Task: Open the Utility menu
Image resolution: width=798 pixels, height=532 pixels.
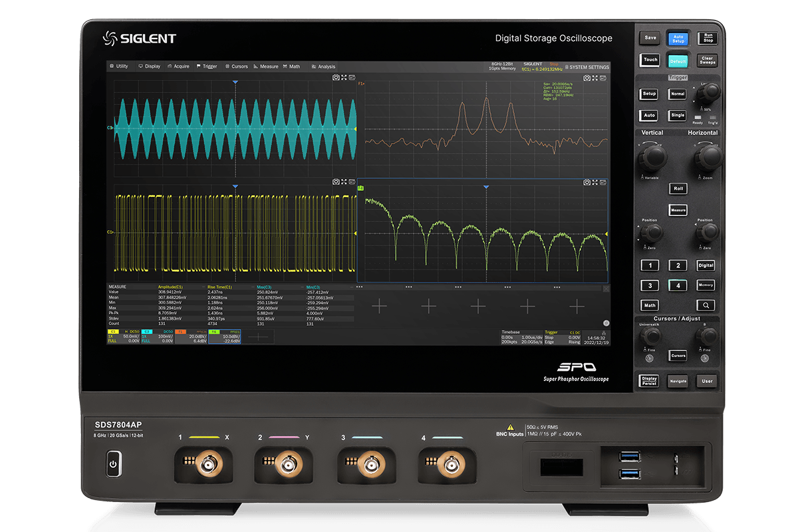Action: pyautogui.click(x=119, y=66)
